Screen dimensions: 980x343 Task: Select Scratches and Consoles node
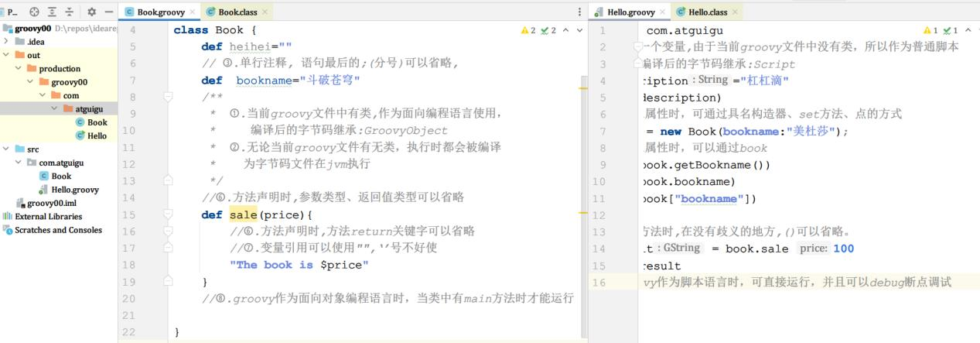click(x=53, y=230)
